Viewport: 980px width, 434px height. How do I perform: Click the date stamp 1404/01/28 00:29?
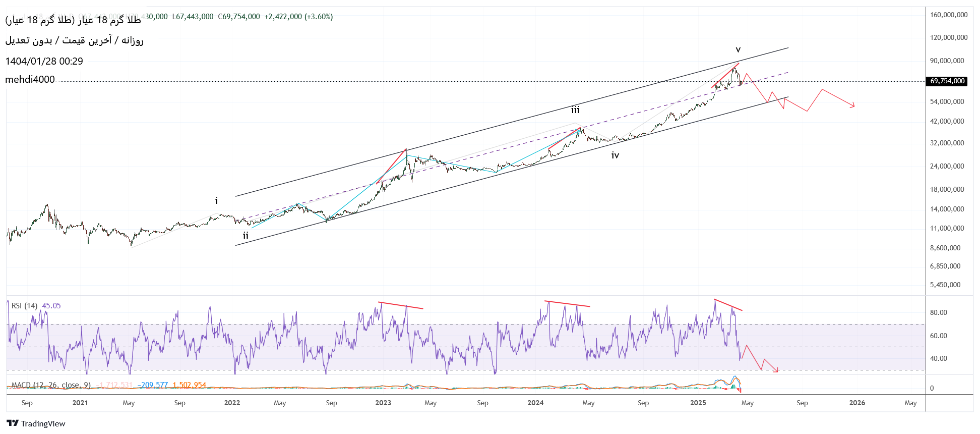pyautogui.click(x=44, y=62)
